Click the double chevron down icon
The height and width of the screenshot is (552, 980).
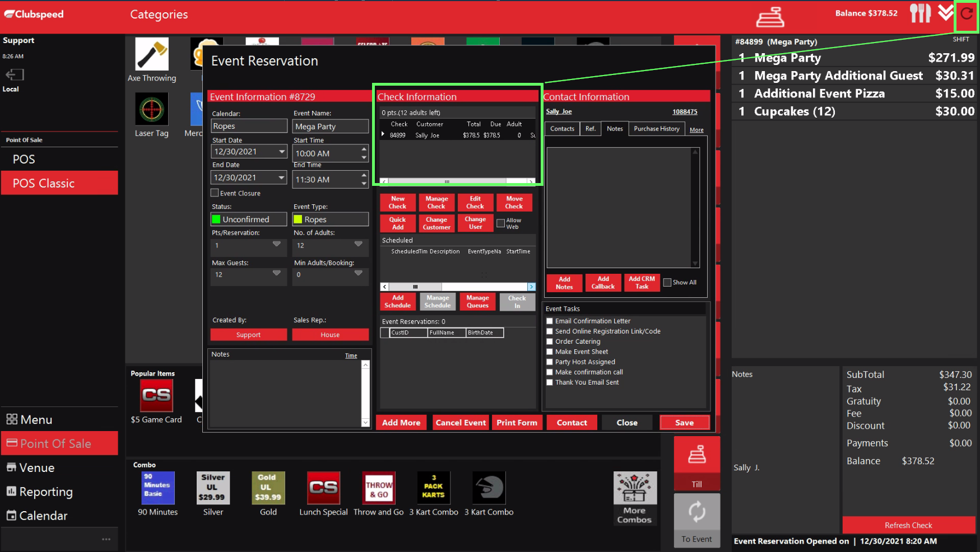pos(946,13)
